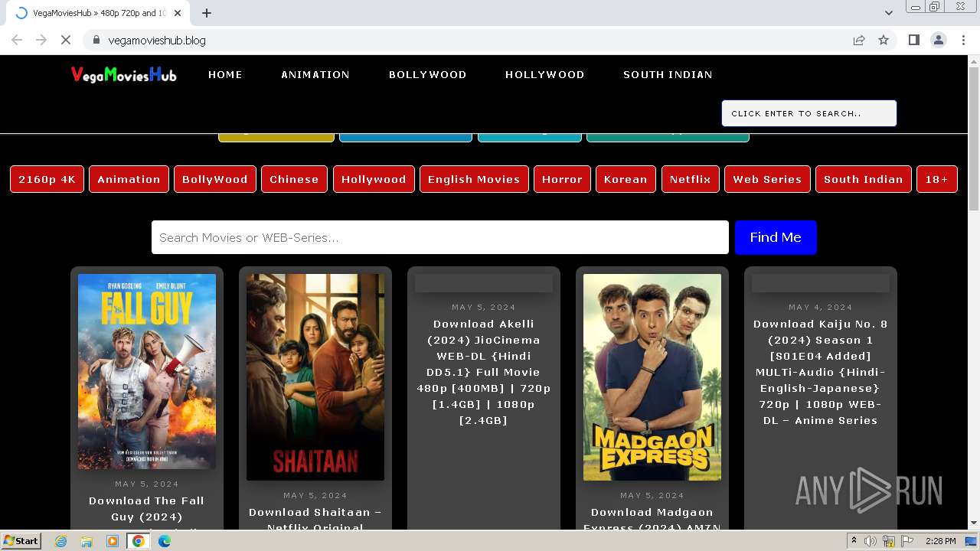Viewport: 980px width, 551px height.
Task: Open the Chrome profile avatar icon
Action: click(938, 40)
